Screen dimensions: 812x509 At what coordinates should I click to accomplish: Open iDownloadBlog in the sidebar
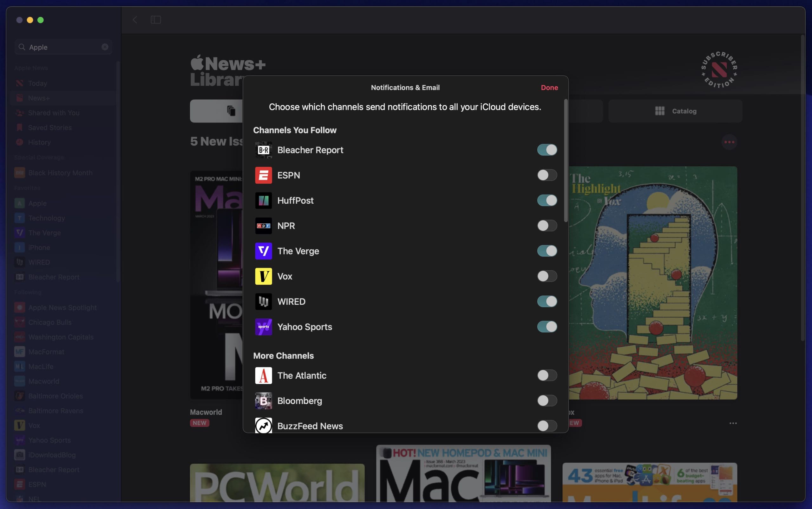tap(63, 455)
